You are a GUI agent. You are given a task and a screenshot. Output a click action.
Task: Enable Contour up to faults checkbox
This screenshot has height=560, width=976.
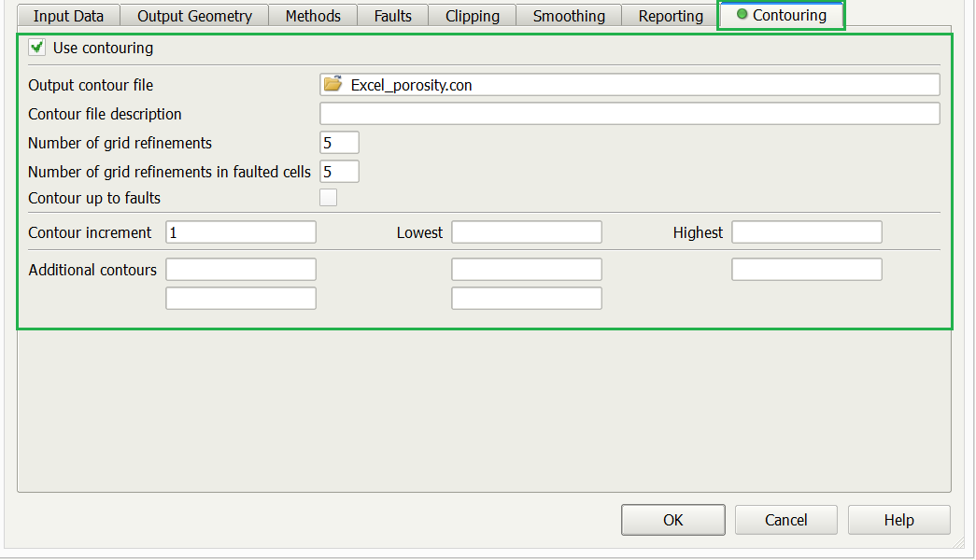coord(328,198)
